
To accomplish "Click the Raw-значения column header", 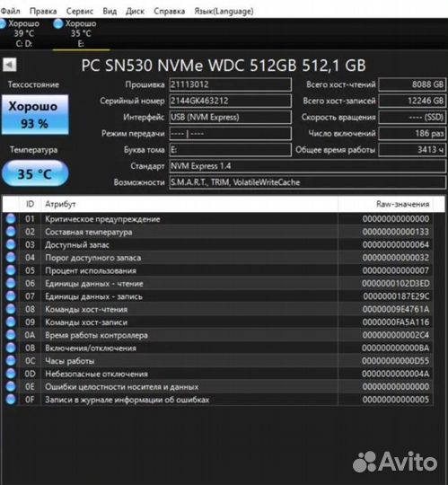I will click(x=385, y=204).
